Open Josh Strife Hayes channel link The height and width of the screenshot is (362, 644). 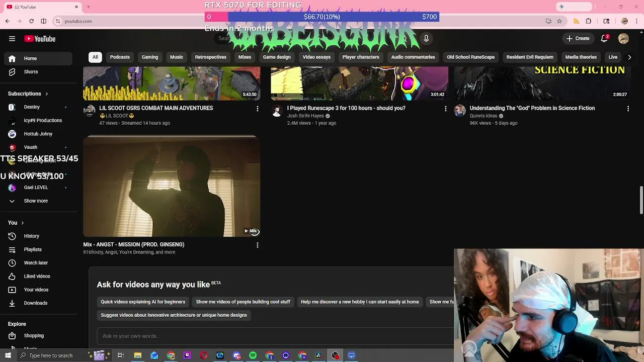(305, 116)
